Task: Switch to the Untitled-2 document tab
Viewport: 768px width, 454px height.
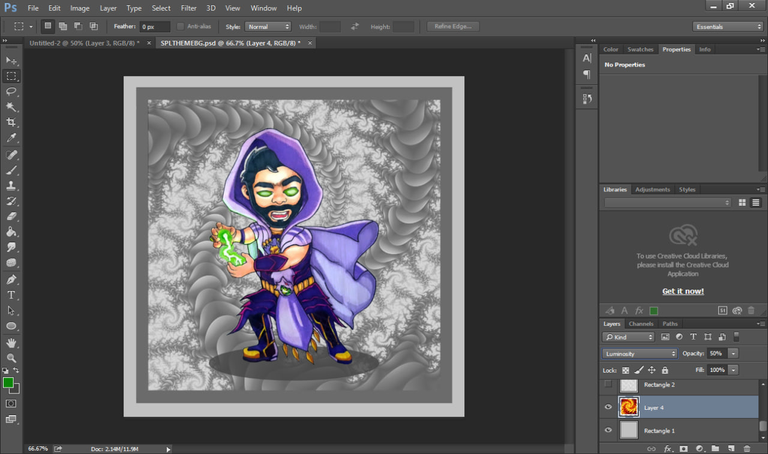Action: [x=84, y=43]
